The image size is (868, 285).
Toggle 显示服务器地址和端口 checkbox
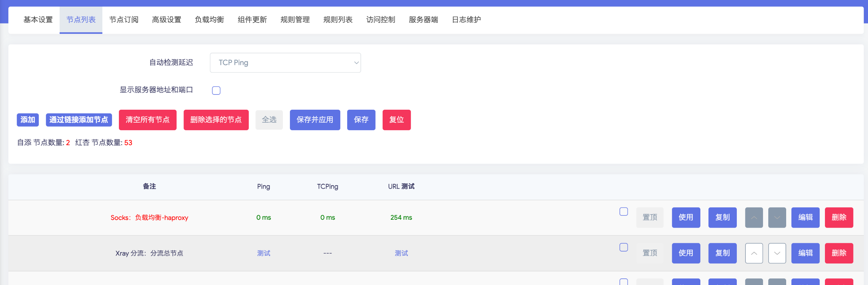click(x=216, y=90)
